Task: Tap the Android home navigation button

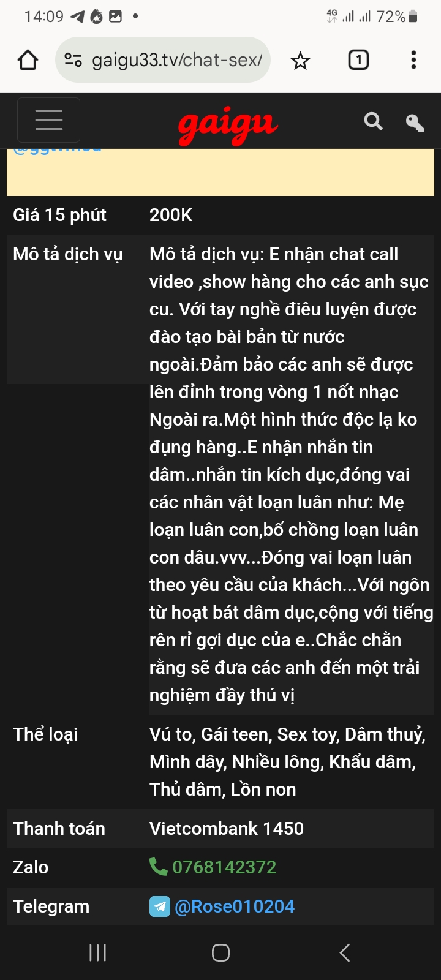Action: point(221,952)
